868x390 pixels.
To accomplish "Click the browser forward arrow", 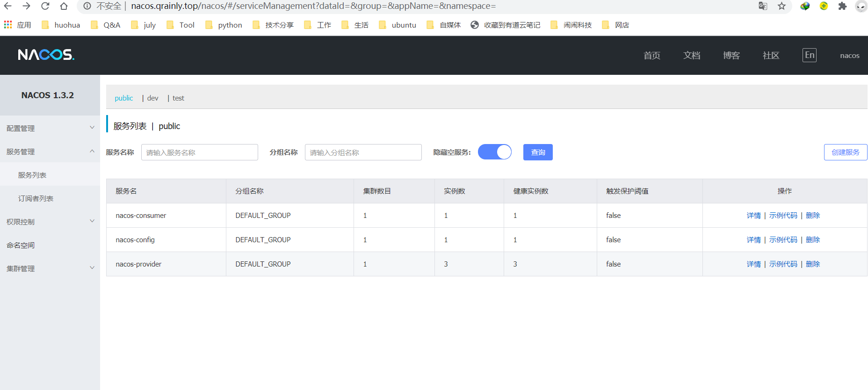I will click(x=26, y=6).
